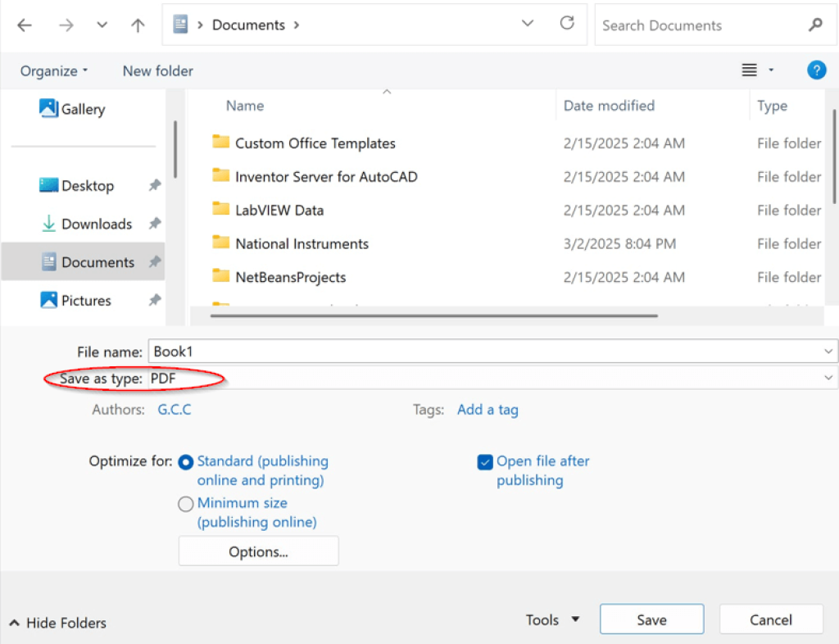Uncheck Open file after publishing
839x644 pixels.
click(x=484, y=461)
